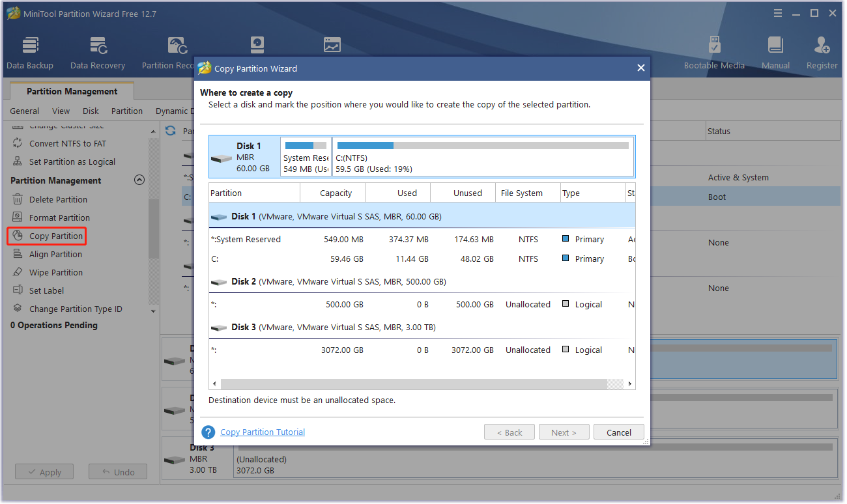
Task: Select the C:(NTFS) block in the disk map
Action: coord(483,157)
